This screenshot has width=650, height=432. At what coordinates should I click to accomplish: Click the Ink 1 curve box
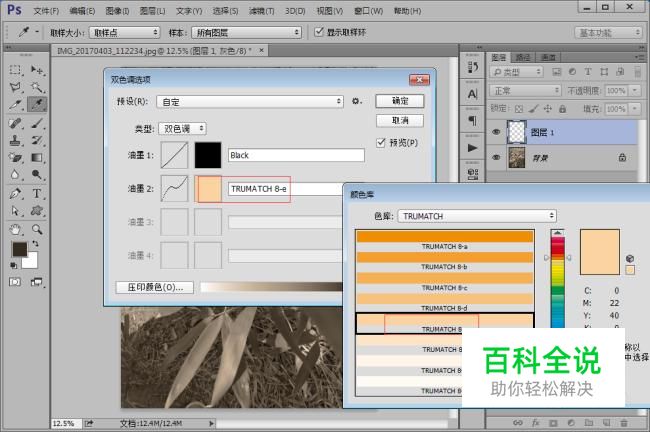(x=174, y=155)
